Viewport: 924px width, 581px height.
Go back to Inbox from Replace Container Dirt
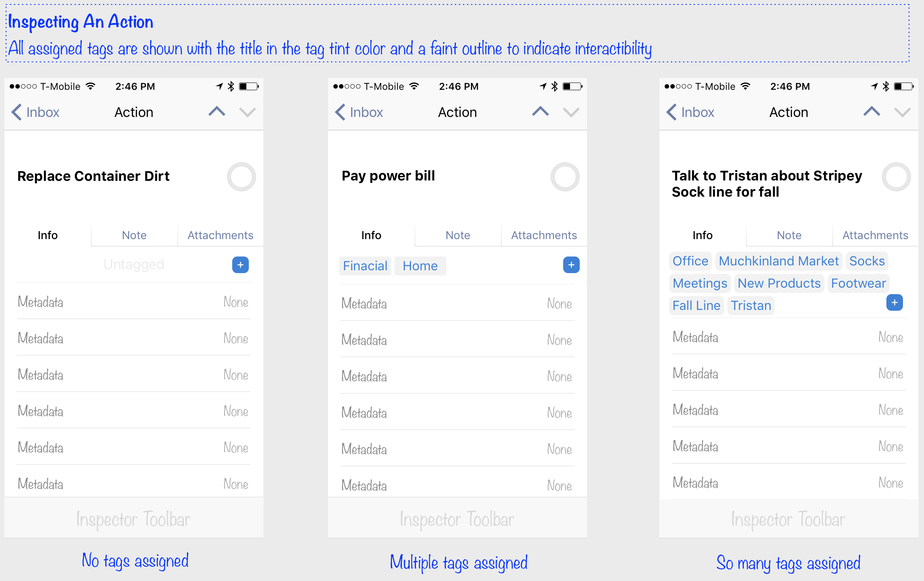pyautogui.click(x=36, y=112)
